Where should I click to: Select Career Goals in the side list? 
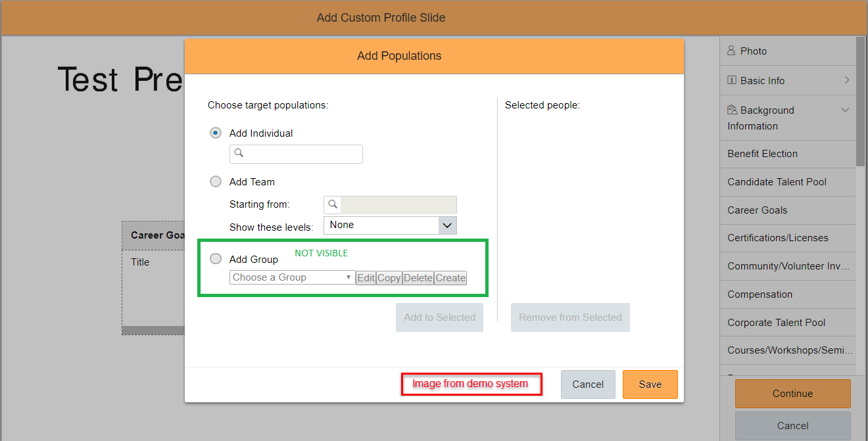pos(788,210)
